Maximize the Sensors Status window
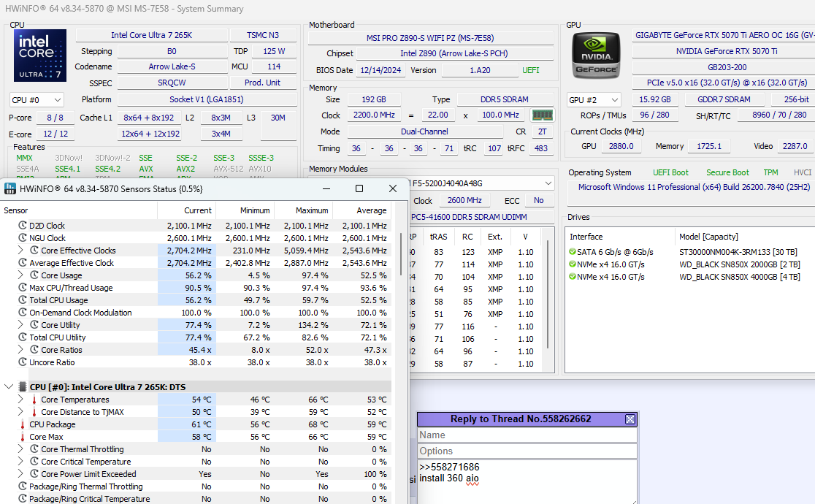 (359, 188)
